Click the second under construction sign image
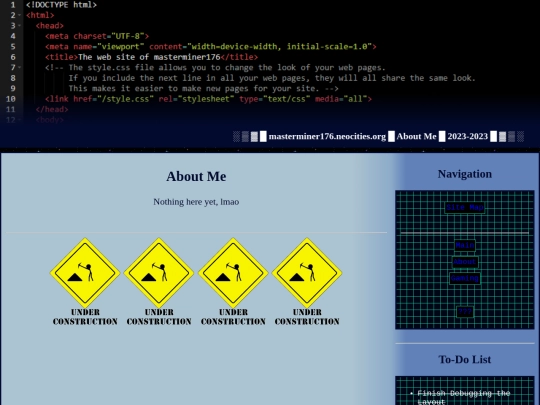 pyautogui.click(x=159, y=282)
